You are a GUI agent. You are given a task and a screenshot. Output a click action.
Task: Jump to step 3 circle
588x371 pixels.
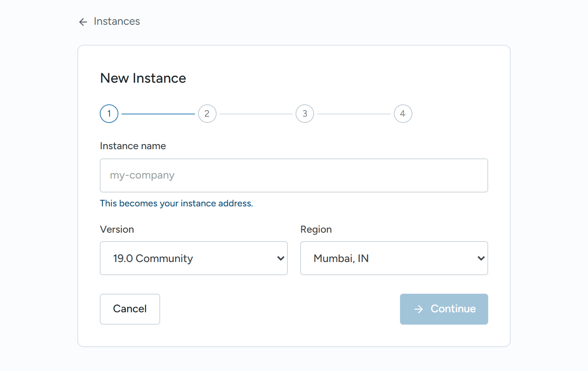coord(305,114)
